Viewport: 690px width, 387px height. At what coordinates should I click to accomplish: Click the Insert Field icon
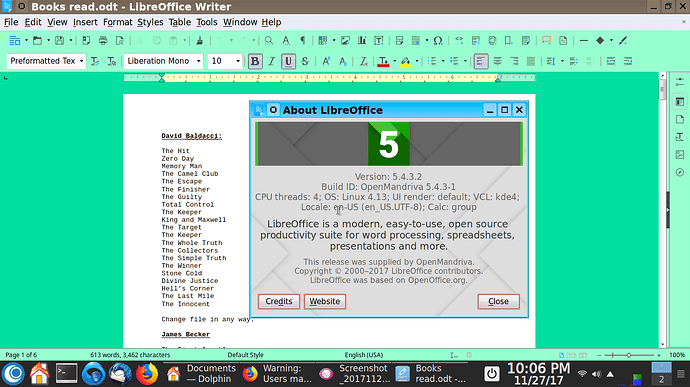[x=416, y=41]
